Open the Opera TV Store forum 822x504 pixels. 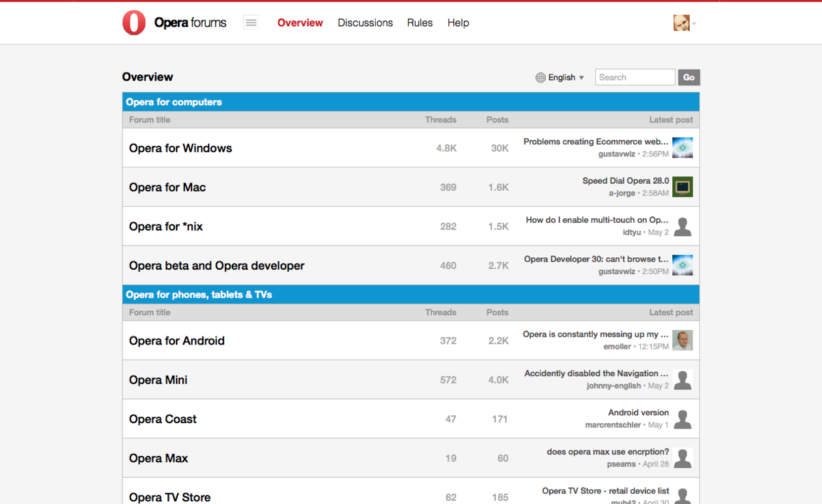click(x=170, y=497)
